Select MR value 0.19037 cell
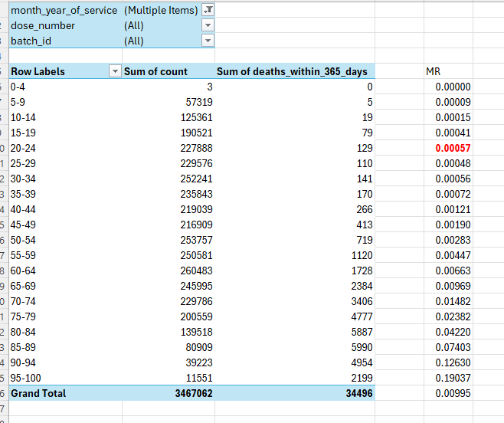The width and height of the screenshot is (504, 423). point(448,378)
